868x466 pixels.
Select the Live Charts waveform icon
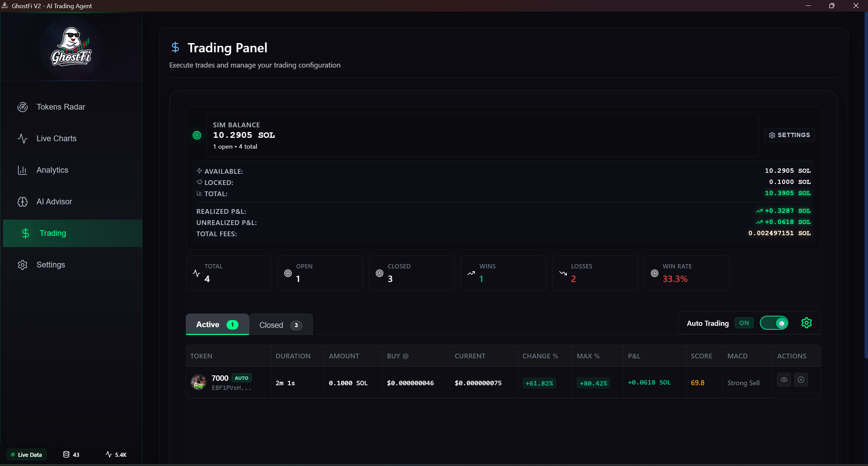click(22, 138)
